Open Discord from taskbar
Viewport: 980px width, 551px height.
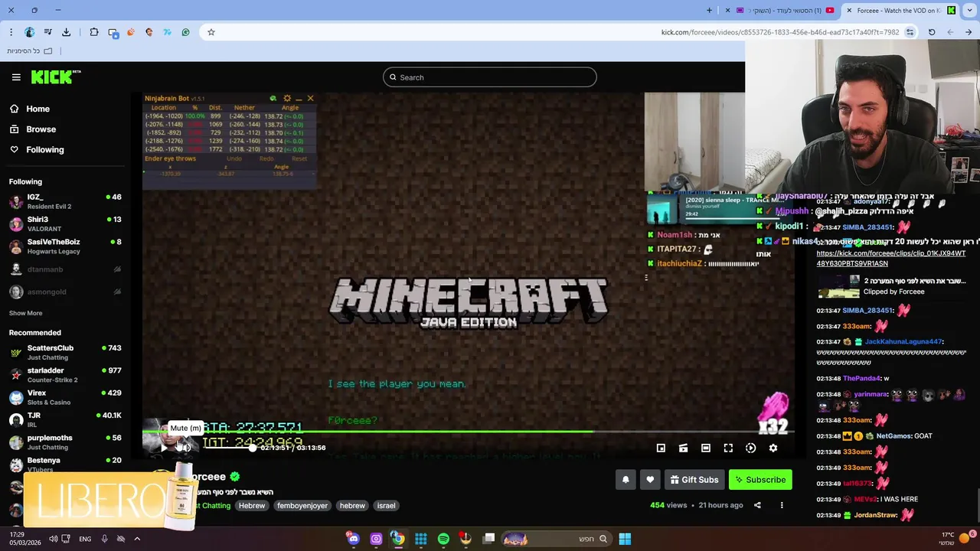pos(353,539)
